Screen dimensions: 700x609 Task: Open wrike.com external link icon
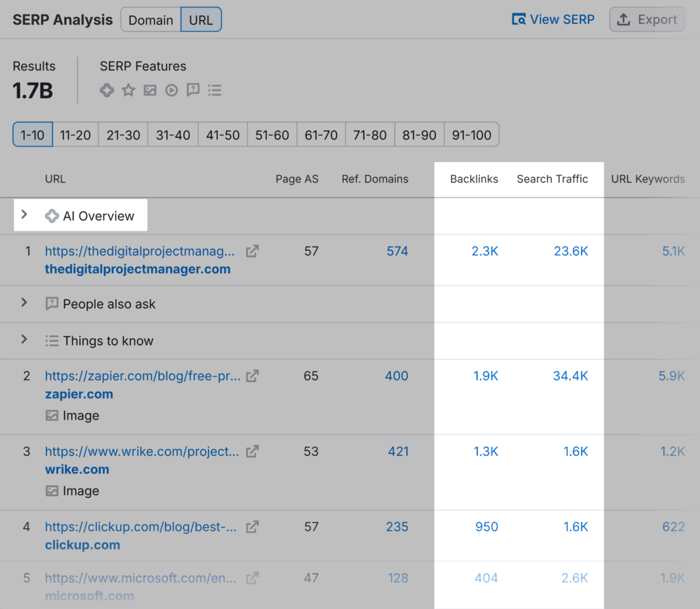(252, 451)
